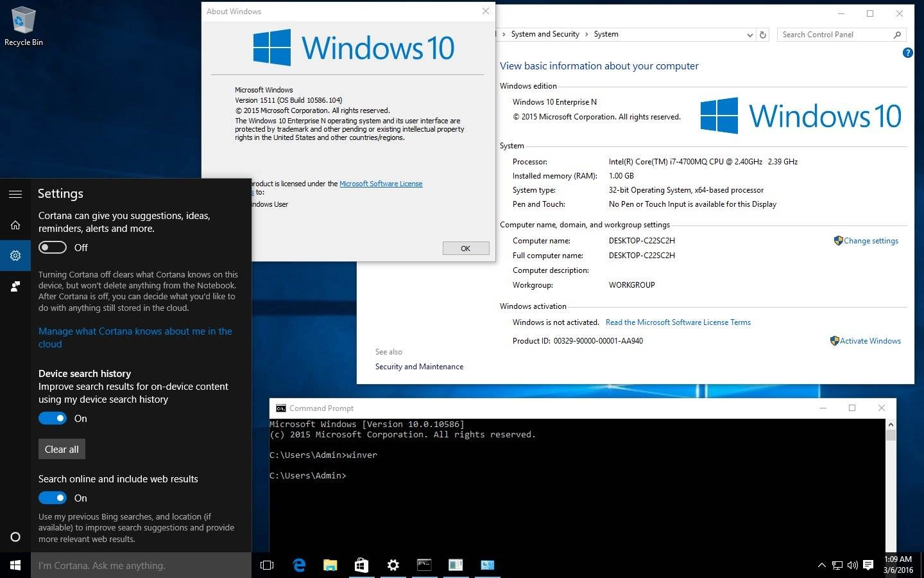
Task: Close the Command Prompt window
Action: coord(882,408)
